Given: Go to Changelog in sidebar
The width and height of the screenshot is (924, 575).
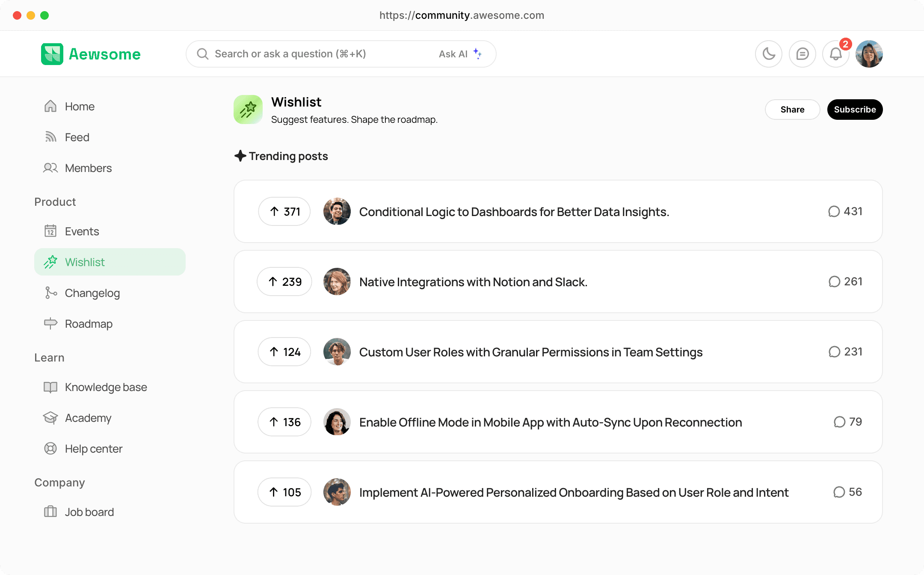Looking at the screenshot, I should [x=92, y=293].
